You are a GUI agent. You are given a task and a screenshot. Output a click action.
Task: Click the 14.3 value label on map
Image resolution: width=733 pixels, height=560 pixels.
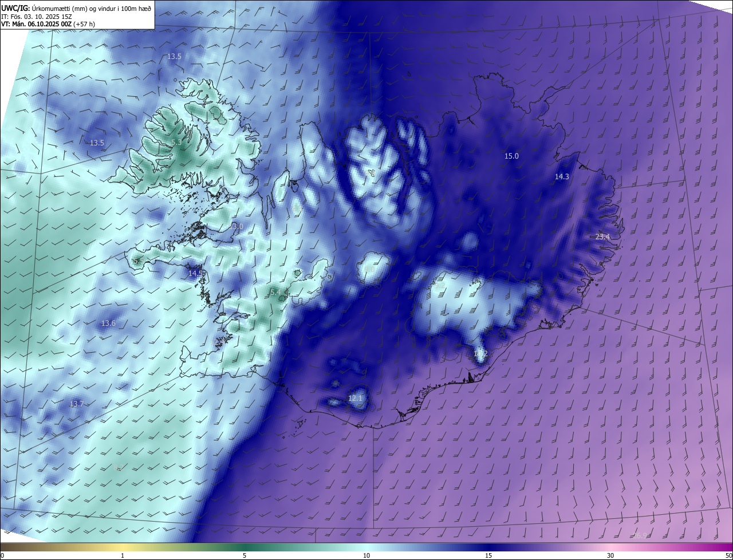click(562, 177)
